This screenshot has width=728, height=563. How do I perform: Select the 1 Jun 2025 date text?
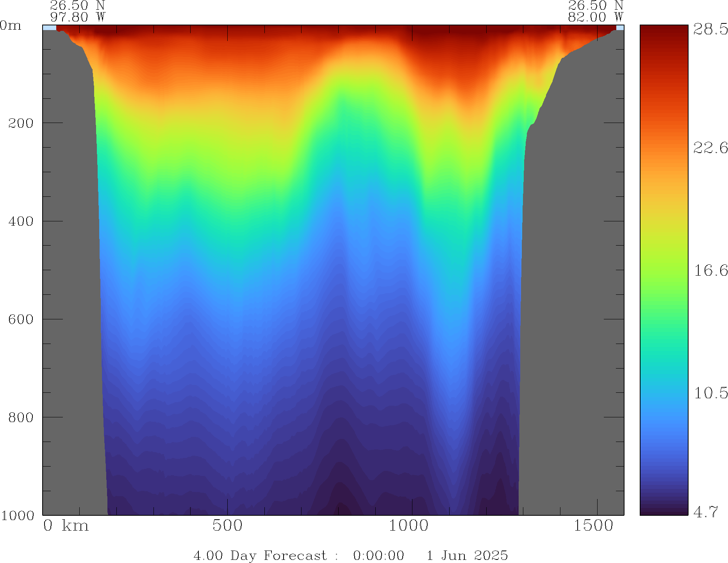467,555
